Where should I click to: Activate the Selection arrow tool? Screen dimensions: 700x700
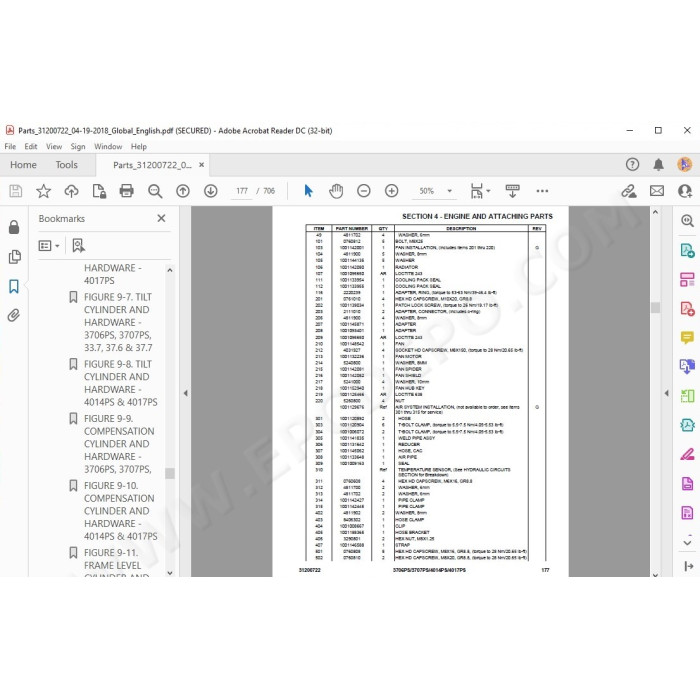(308, 191)
